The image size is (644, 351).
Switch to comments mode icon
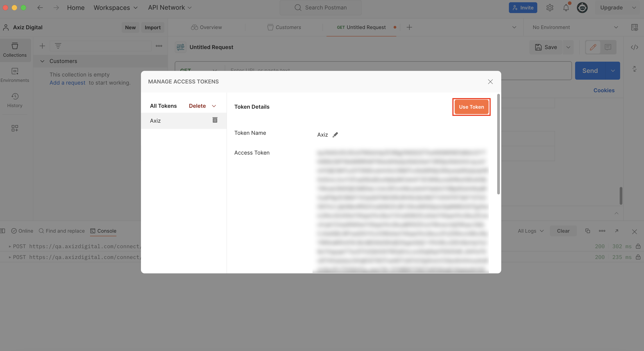[608, 47]
